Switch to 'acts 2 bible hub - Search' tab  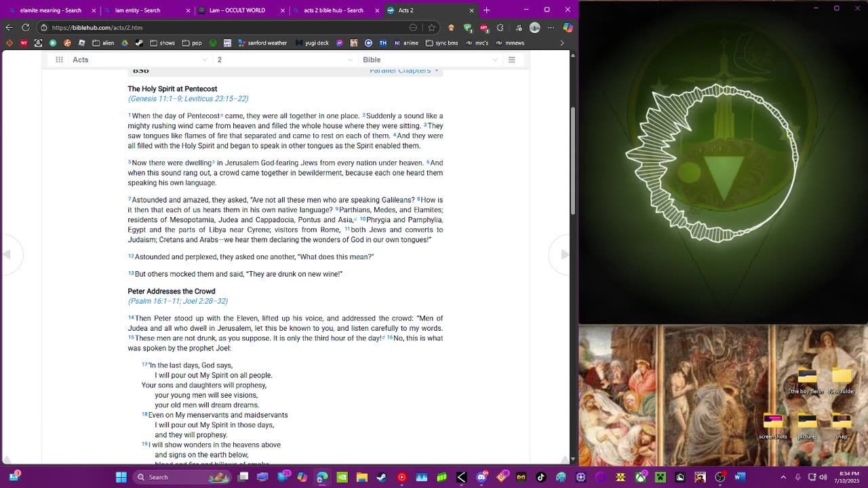click(334, 10)
